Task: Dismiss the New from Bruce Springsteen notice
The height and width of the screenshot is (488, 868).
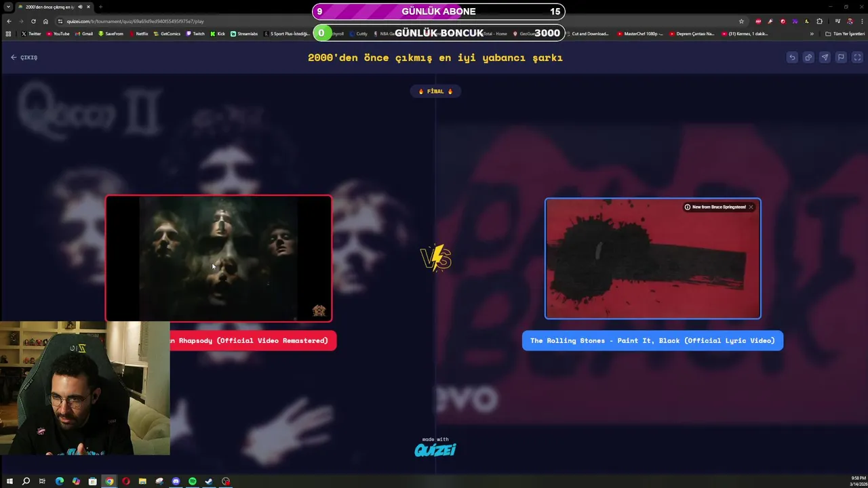Action: [x=751, y=207]
